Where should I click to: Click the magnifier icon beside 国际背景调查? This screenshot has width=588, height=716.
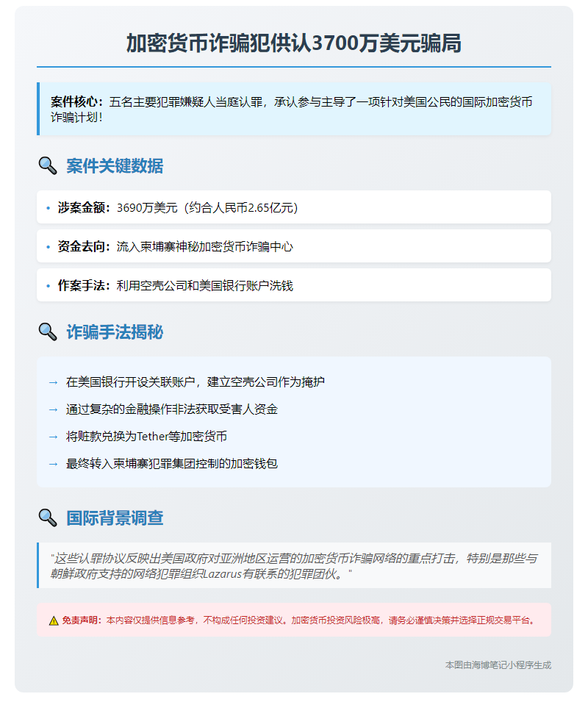[48, 518]
